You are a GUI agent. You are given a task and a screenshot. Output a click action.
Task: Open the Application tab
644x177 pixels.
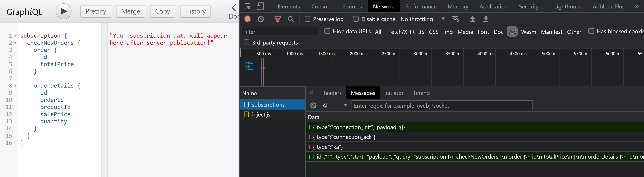tap(493, 7)
